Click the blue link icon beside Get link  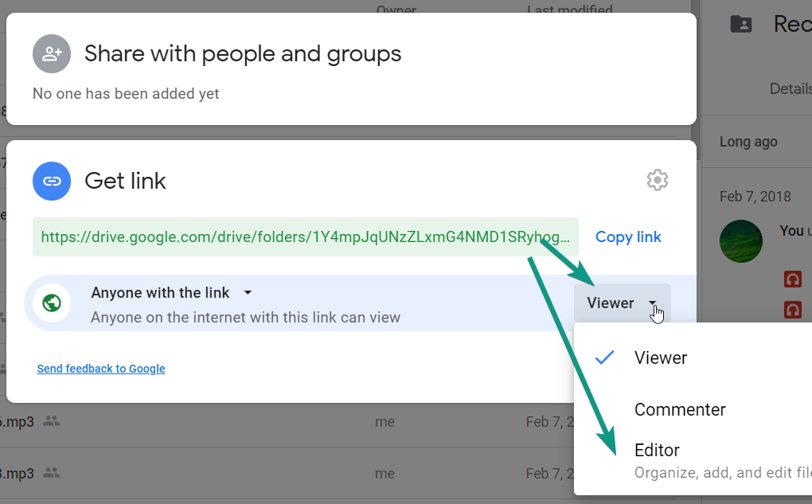[53, 181]
